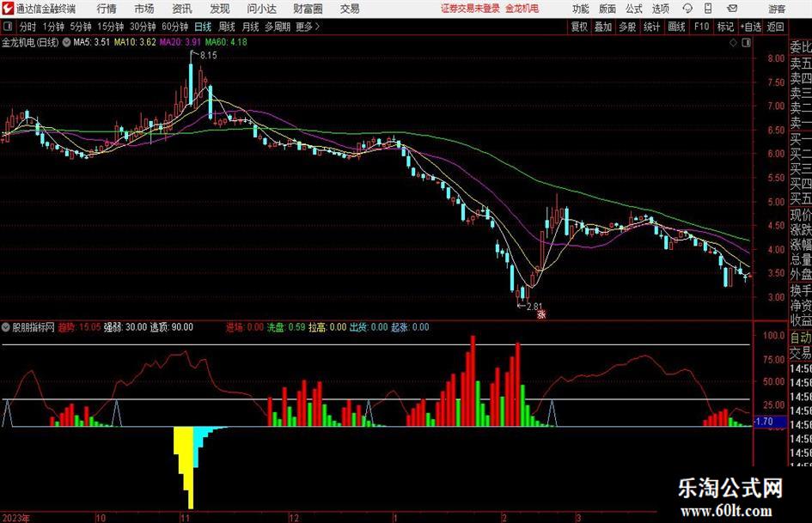Screen dimensions: 812x523
Task: Click the 趋势: 15.05 indicator value
Action: tap(79, 327)
